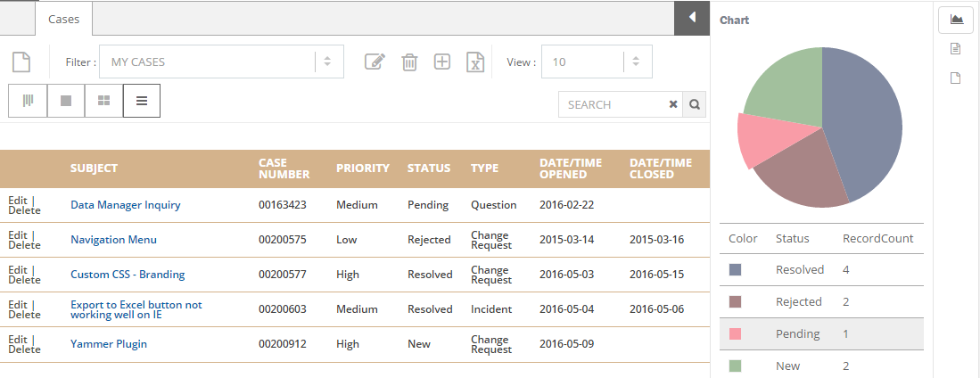Sort by the STATUS column header
Viewport: 980px width, 378px height.
(x=429, y=168)
